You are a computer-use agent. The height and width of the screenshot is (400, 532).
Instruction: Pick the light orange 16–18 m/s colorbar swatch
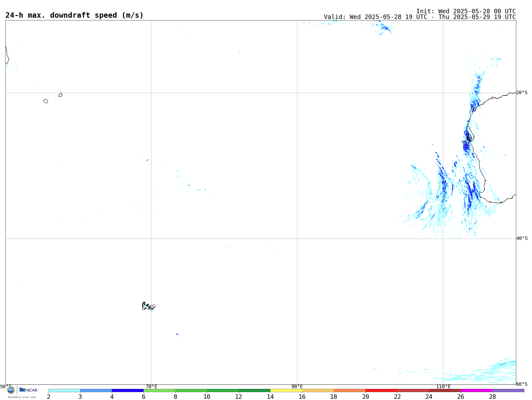pyautogui.click(x=318, y=391)
